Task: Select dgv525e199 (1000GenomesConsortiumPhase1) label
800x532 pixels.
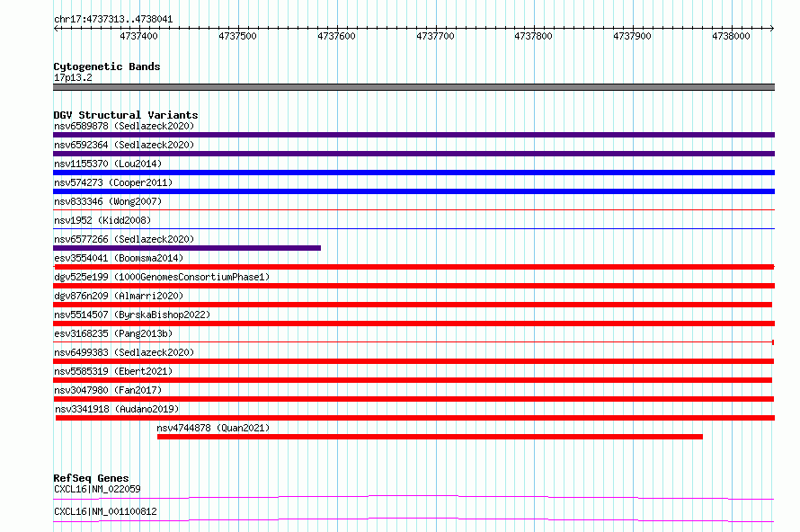Action: point(162,277)
